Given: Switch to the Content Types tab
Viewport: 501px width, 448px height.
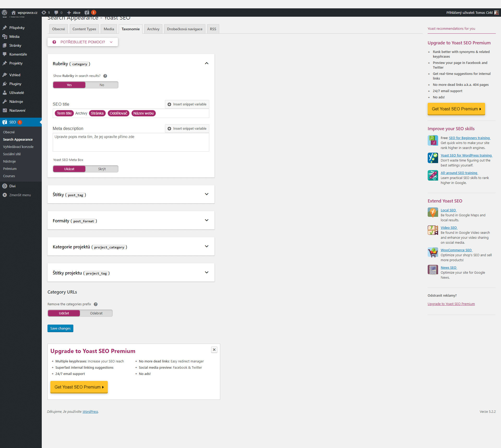Looking at the screenshot, I should (84, 29).
